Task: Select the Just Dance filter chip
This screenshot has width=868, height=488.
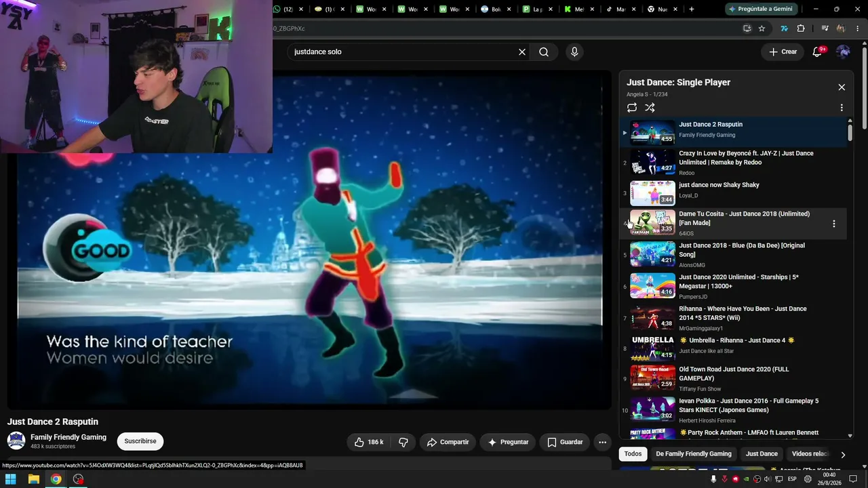Action: (762, 454)
